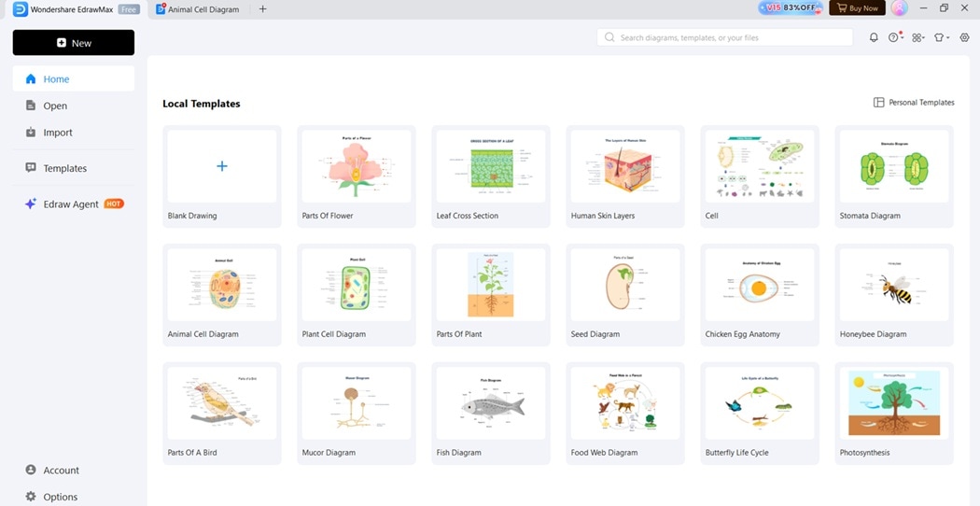Select Edraw Agent in the sidebar

74,204
